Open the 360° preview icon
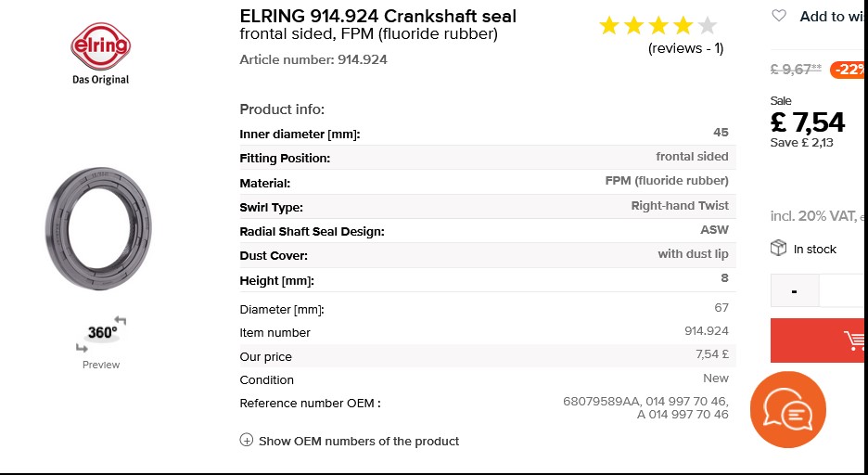Viewport: 868px width, 475px height. [x=101, y=333]
